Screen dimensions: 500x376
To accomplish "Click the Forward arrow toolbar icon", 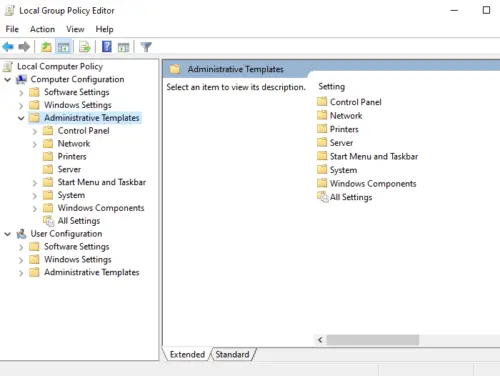I will pyautogui.click(x=24, y=47).
